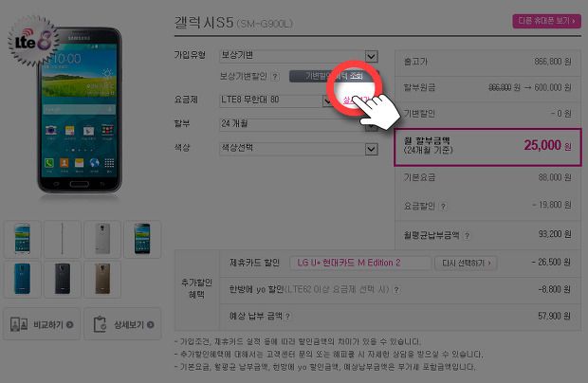Click the 다른 휴대폰 보기 button
This screenshot has width=588, height=383.
547,21
